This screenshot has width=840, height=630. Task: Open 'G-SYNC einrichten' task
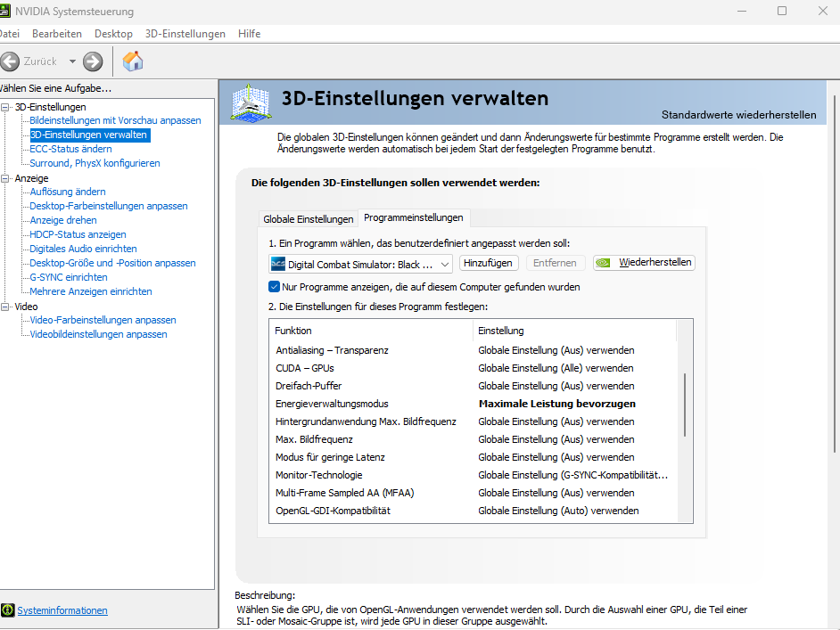(x=69, y=277)
